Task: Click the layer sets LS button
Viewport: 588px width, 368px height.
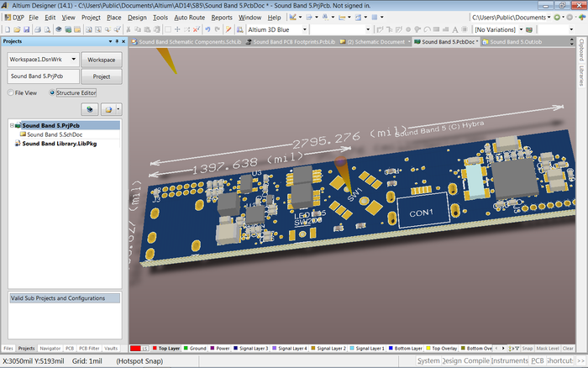Action: click(144, 349)
